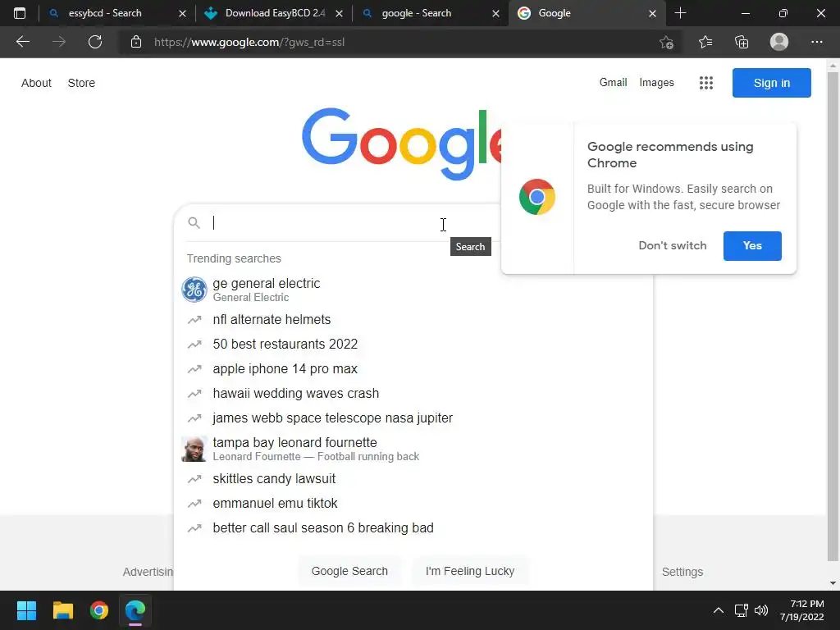840x630 pixels.
Task: Switch to the google - Search tab
Action: [x=430, y=13]
